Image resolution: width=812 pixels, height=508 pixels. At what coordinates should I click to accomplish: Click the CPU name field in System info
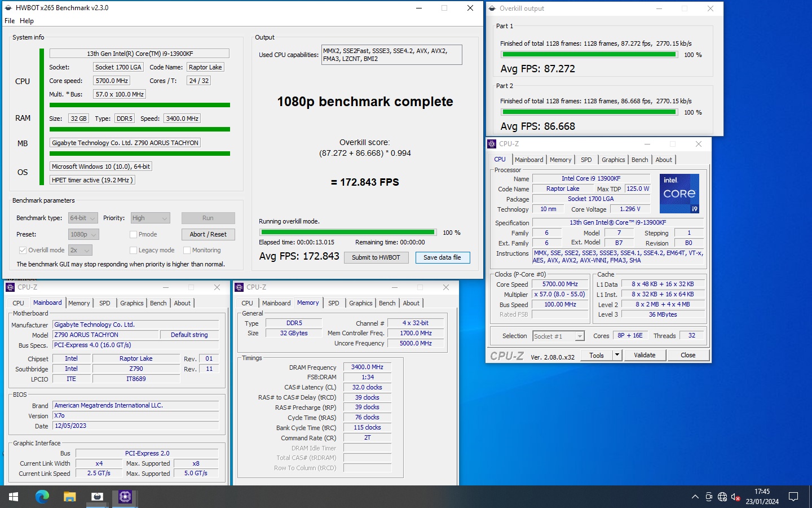coord(139,54)
